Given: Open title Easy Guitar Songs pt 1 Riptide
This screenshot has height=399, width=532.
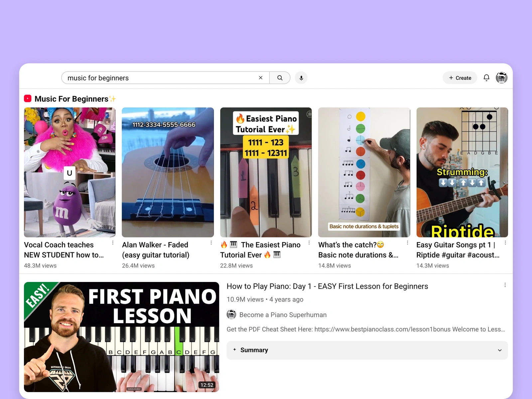Looking at the screenshot, I should 458,250.
